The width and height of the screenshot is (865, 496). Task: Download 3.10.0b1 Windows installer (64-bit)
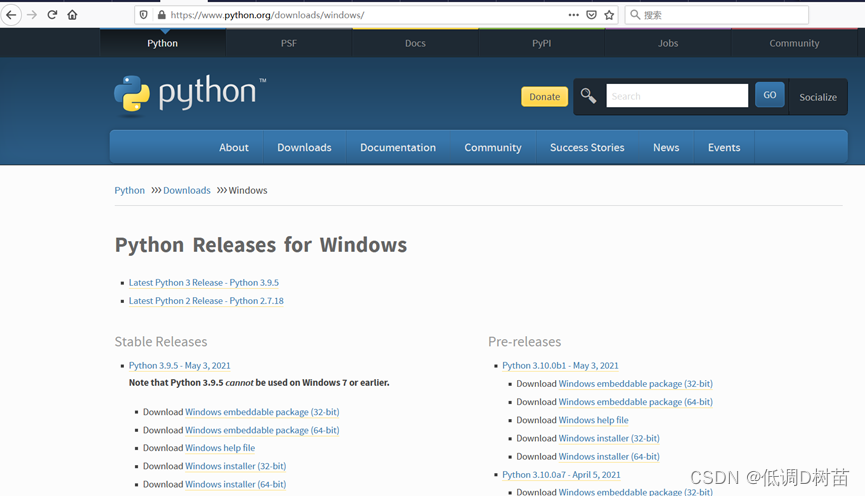coord(609,456)
